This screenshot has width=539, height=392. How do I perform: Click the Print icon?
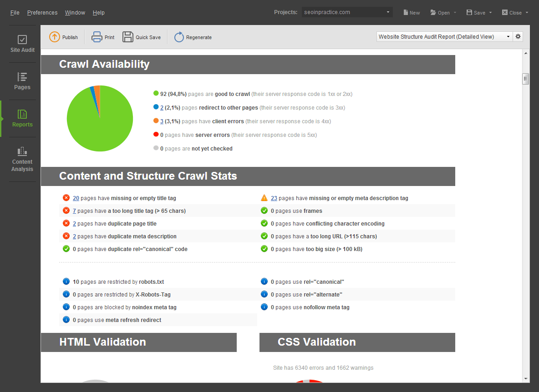coord(97,37)
